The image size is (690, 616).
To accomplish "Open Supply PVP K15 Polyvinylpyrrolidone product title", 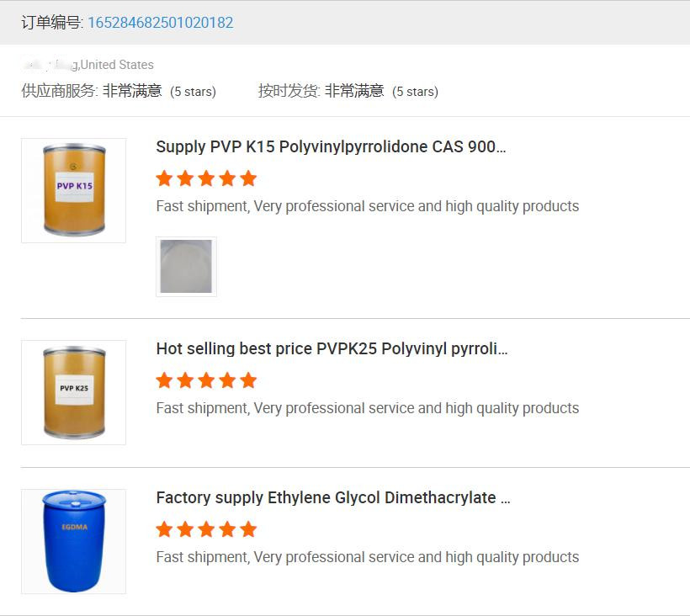I will click(x=331, y=146).
